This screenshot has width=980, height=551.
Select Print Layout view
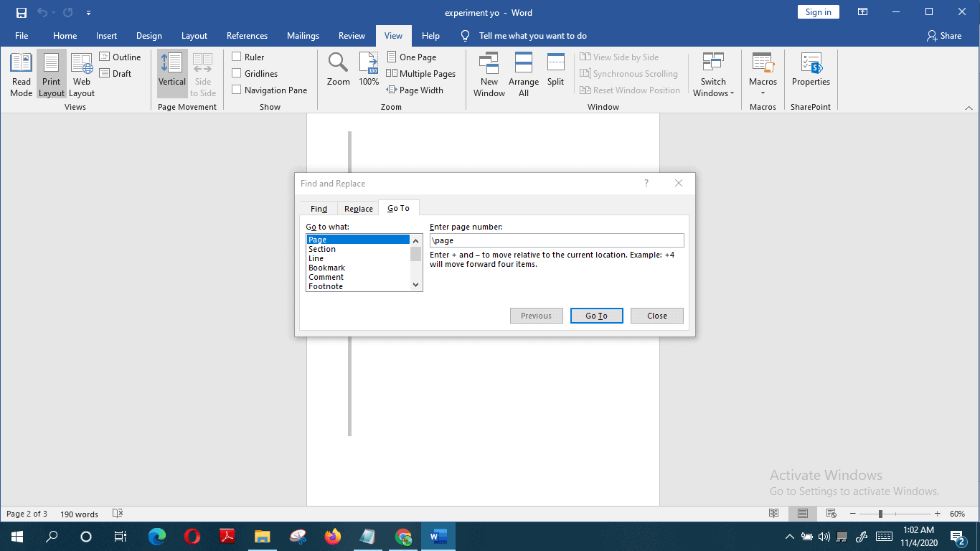[52, 75]
